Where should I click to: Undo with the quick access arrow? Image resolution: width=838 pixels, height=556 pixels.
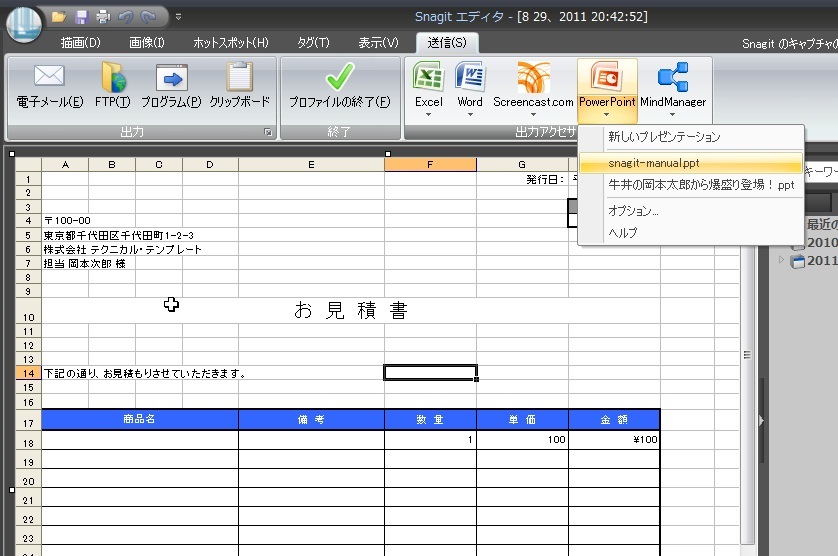126,17
